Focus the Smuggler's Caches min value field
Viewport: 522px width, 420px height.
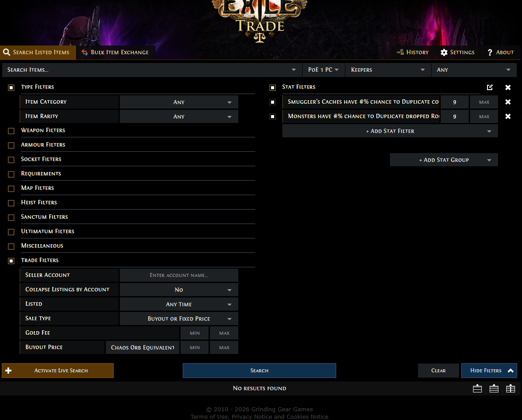coord(454,102)
